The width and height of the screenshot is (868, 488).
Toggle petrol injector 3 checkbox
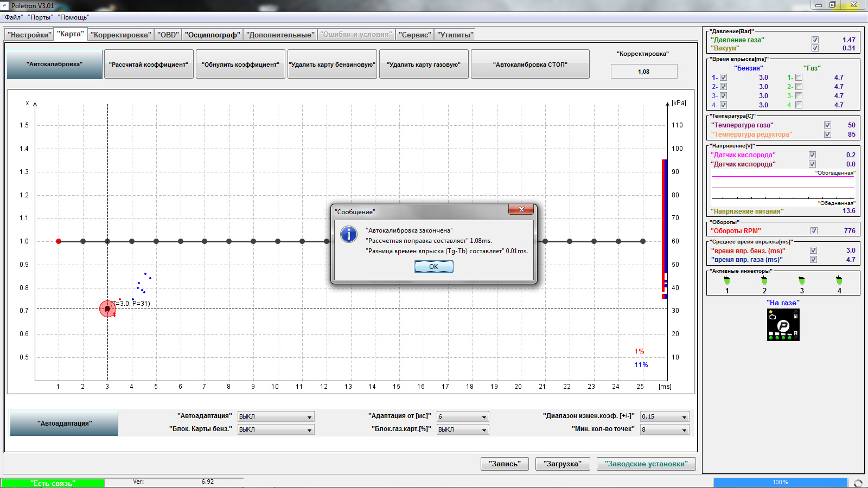click(723, 96)
